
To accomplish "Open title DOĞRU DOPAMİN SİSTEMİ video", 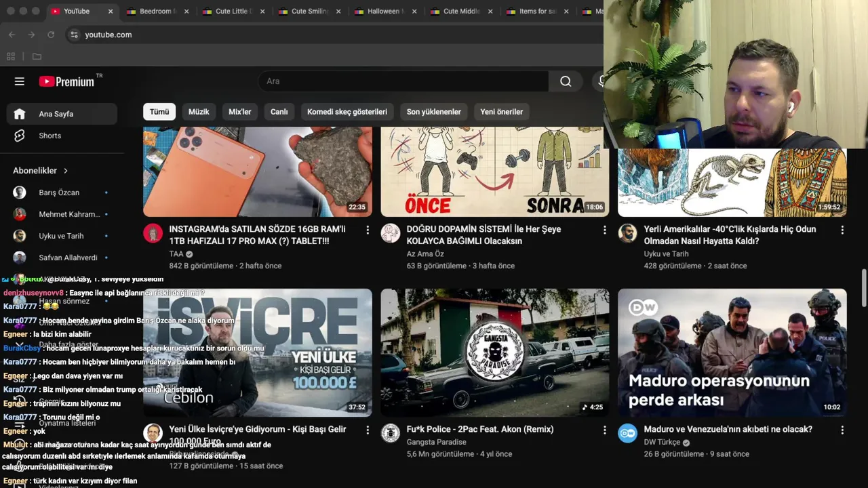I will (484, 235).
